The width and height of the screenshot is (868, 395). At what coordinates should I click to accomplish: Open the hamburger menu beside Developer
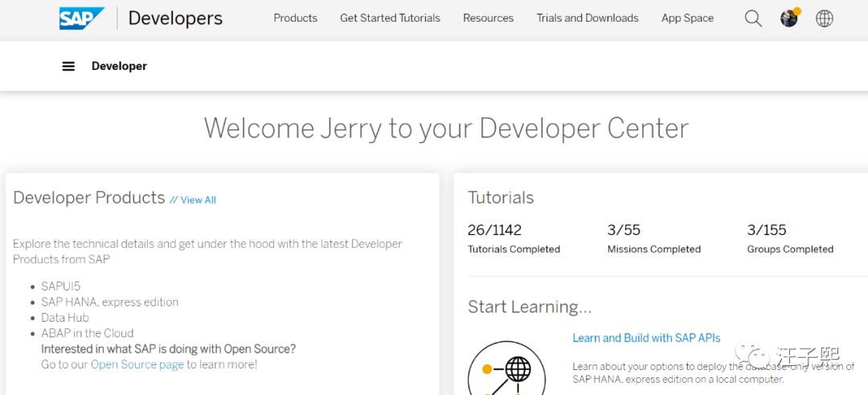(x=68, y=66)
